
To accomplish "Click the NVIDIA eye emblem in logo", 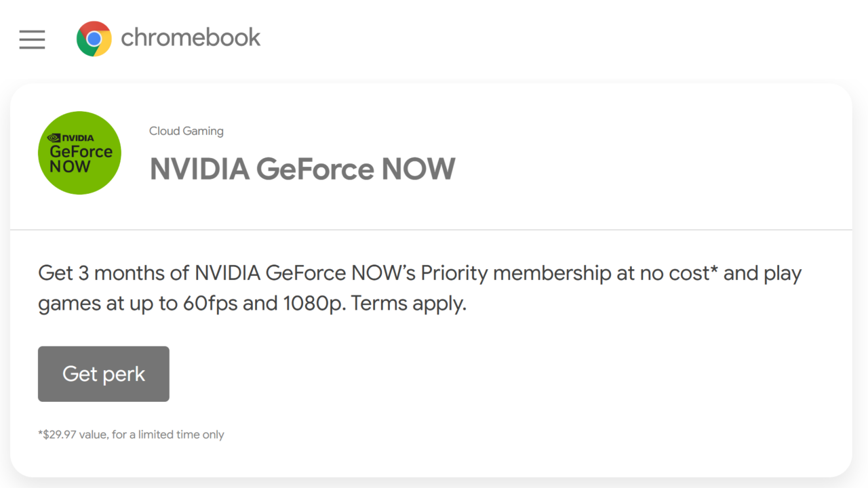I will pos(54,138).
